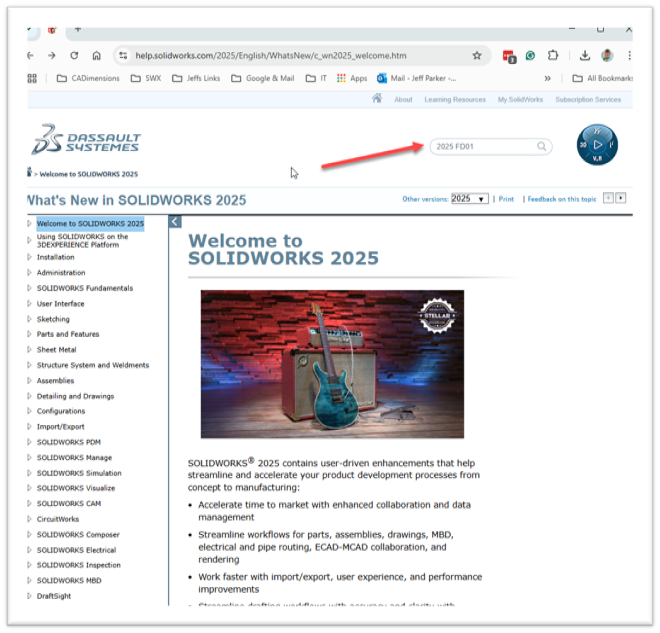The width and height of the screenshot is (660, 633).
Task: Open Structure System and Weldments topic
Action: tap(93, 365)
